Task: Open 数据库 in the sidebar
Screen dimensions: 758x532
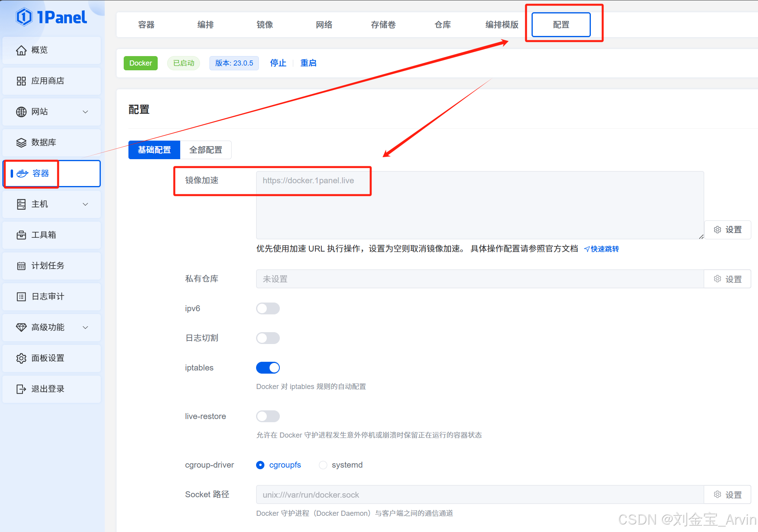Action: 51,143
